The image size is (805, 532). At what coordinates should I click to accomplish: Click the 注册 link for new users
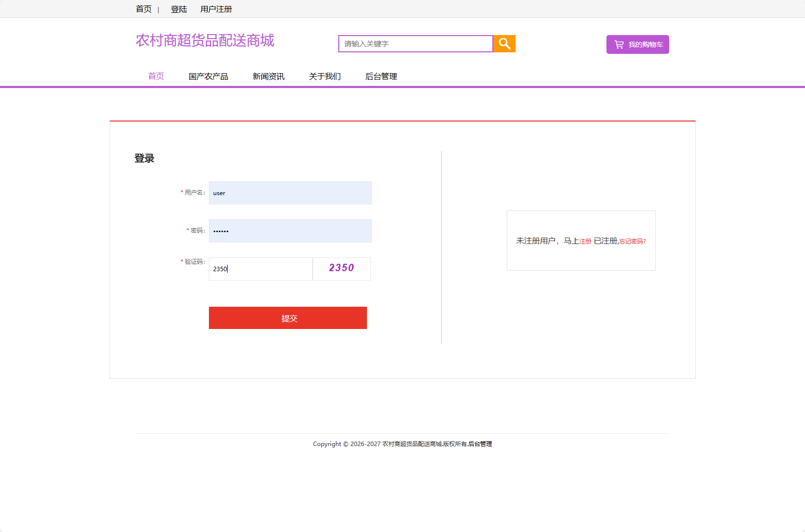click(x=585, y=241)
